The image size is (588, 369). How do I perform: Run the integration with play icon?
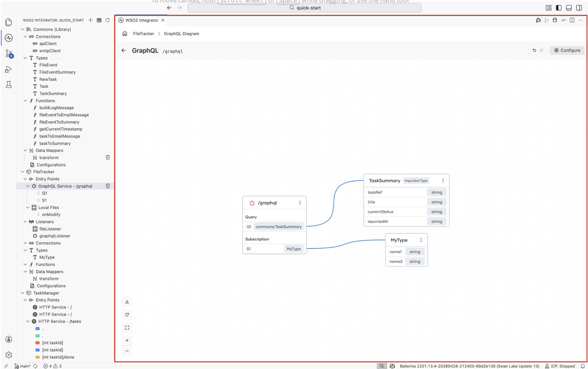tap(547, 20)
